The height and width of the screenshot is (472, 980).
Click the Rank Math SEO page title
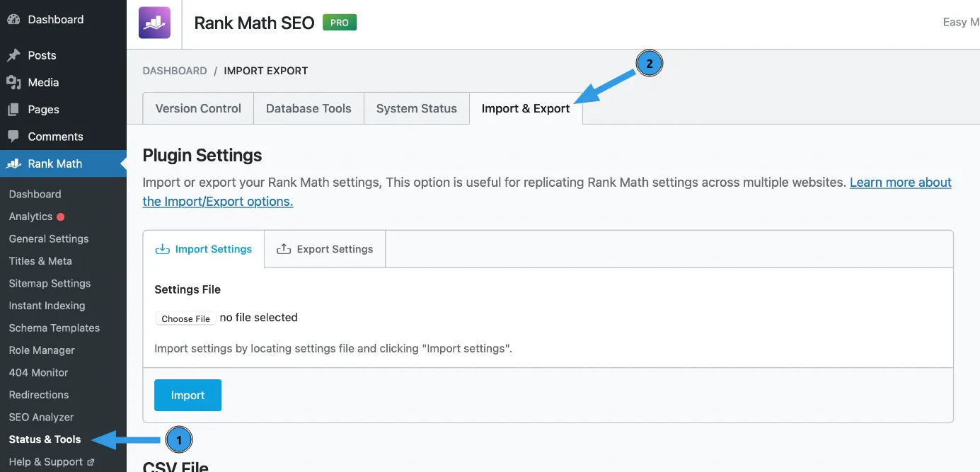254,23
